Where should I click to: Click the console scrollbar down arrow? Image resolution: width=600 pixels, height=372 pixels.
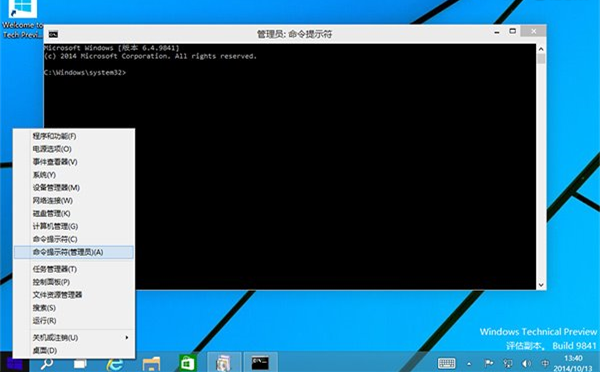pyautogui.click(x=541, y=284)
